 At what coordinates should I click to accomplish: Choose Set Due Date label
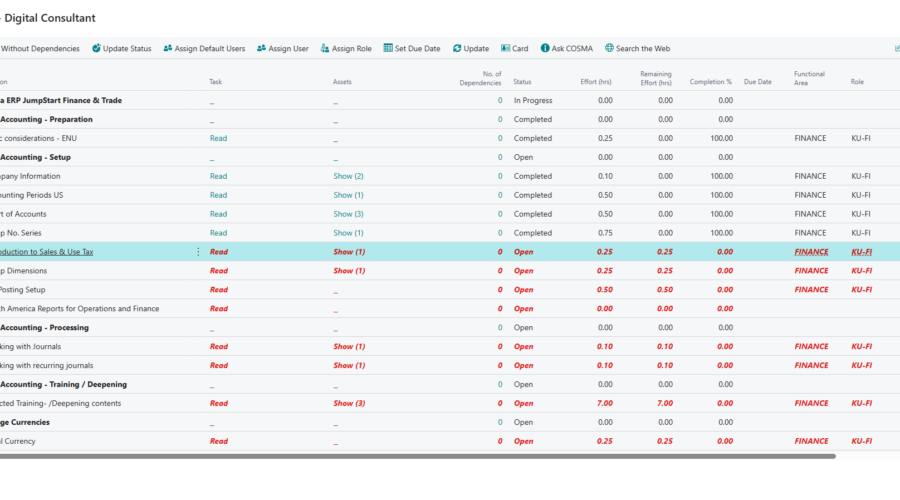(417, 49)
